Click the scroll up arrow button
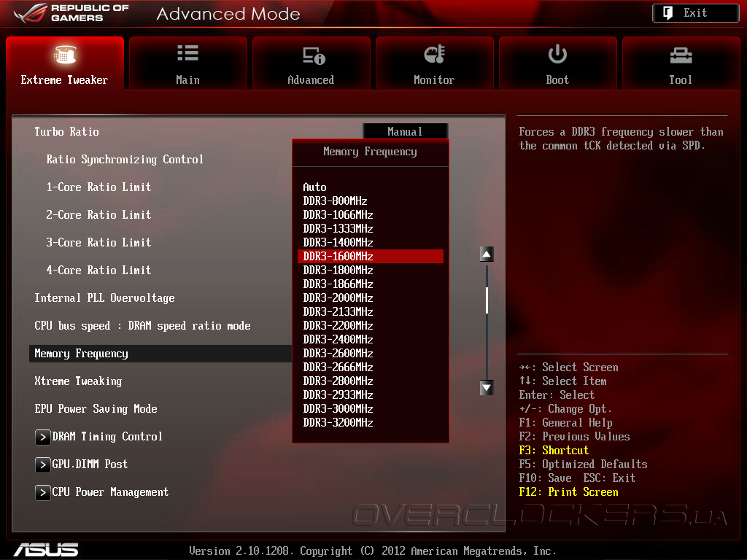Image resolution: width=747 pixels, height=560 pixels. tap(487, 254)
